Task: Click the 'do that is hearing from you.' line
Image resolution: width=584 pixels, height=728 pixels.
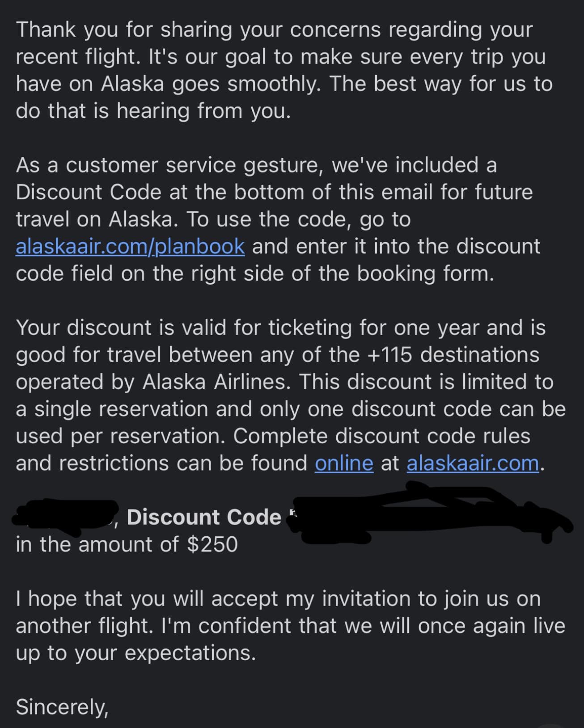Action: tap(153, 111)
